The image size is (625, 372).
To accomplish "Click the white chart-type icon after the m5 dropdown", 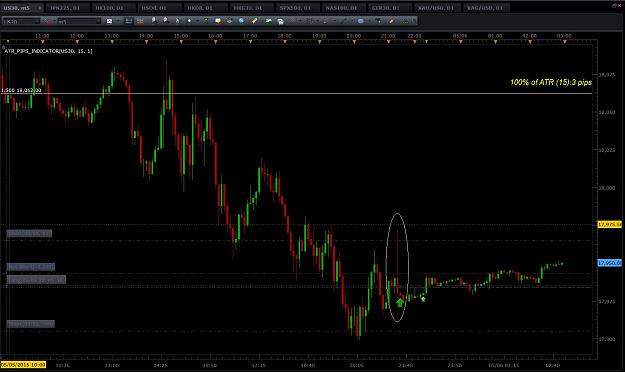I will [x=109, y=21].
